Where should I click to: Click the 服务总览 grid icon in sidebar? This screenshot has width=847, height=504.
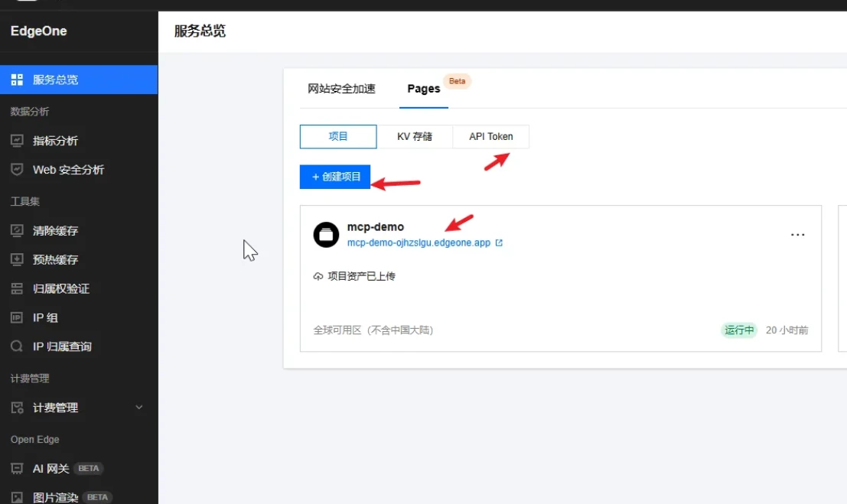coord(17,80)
